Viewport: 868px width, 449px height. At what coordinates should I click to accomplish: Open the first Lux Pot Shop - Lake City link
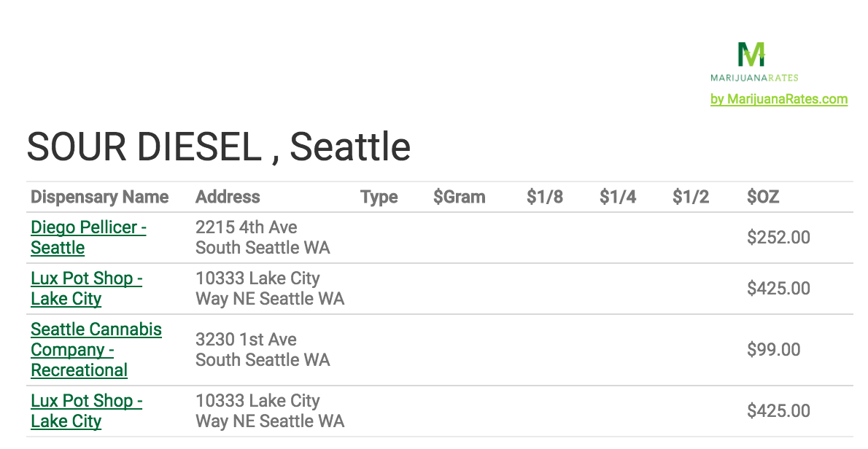click(x=86, y=288)
